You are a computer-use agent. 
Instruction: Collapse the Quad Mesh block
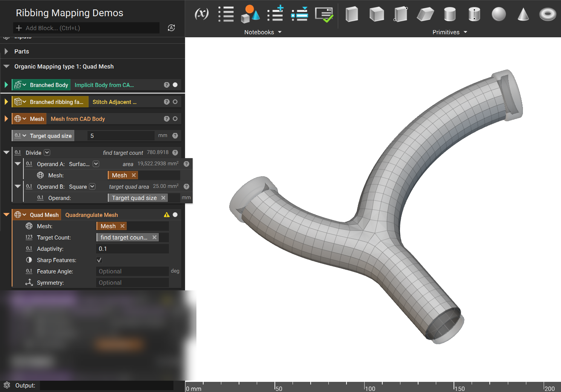click(x=6, y=215)
